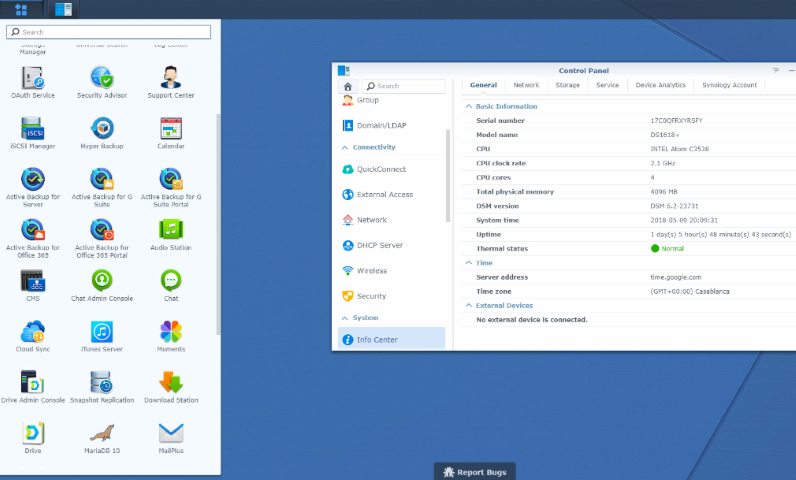796x480 pixels.
Task: Click the DSM version value
Action: click(x=674, y=206)
